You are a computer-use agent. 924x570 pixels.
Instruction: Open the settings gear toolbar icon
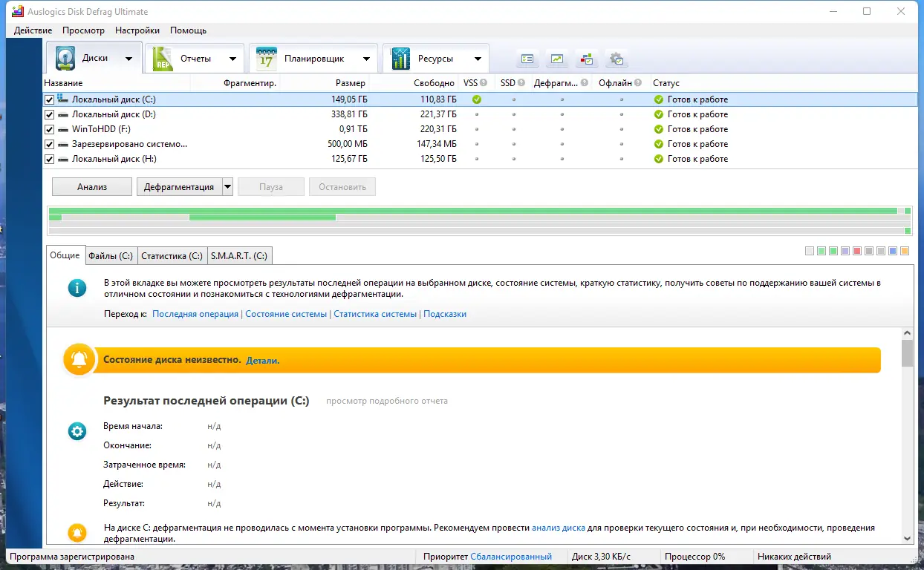point(616,58)
